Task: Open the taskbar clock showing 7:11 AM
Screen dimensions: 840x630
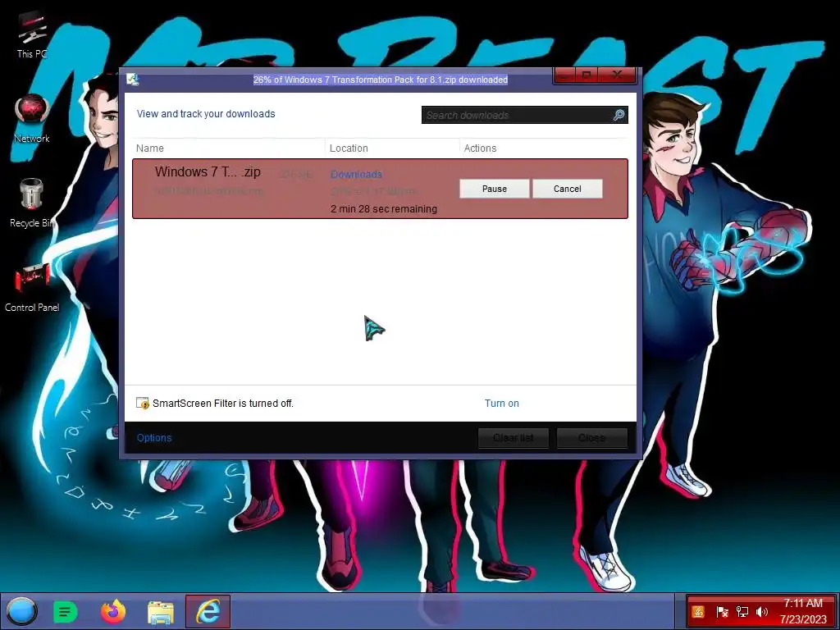Action: pos(802,611)
